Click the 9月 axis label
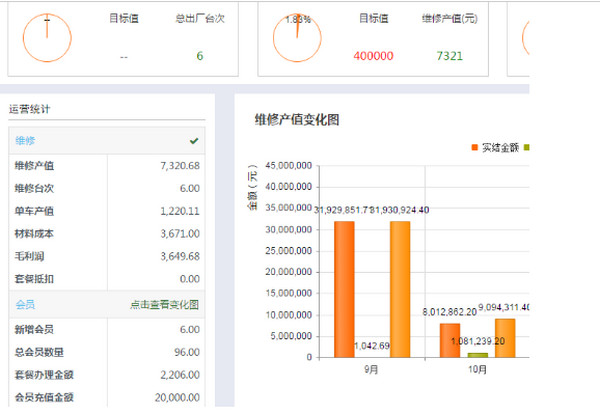 coord(371,369)
